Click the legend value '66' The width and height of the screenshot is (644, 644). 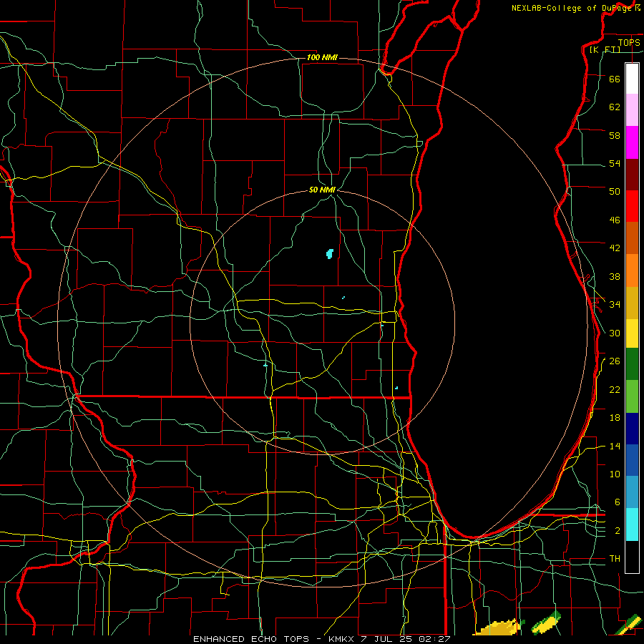pos(615,79)
